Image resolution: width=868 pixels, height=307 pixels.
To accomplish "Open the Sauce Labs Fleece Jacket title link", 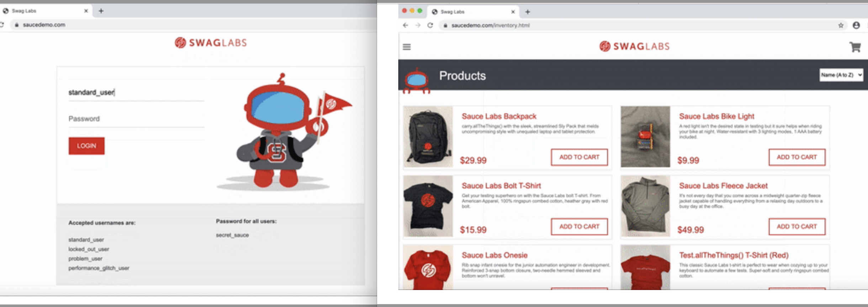I will tap(723, 185).
